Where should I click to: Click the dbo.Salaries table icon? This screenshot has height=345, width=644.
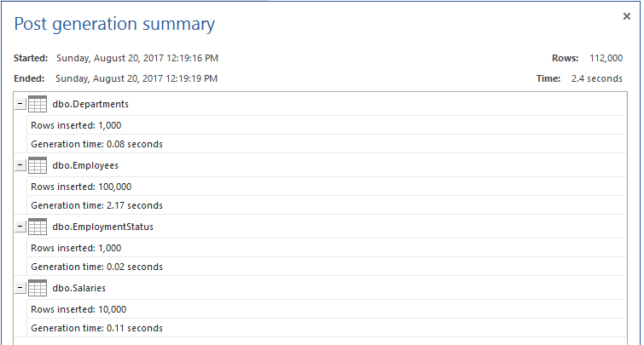coord(37,289)
